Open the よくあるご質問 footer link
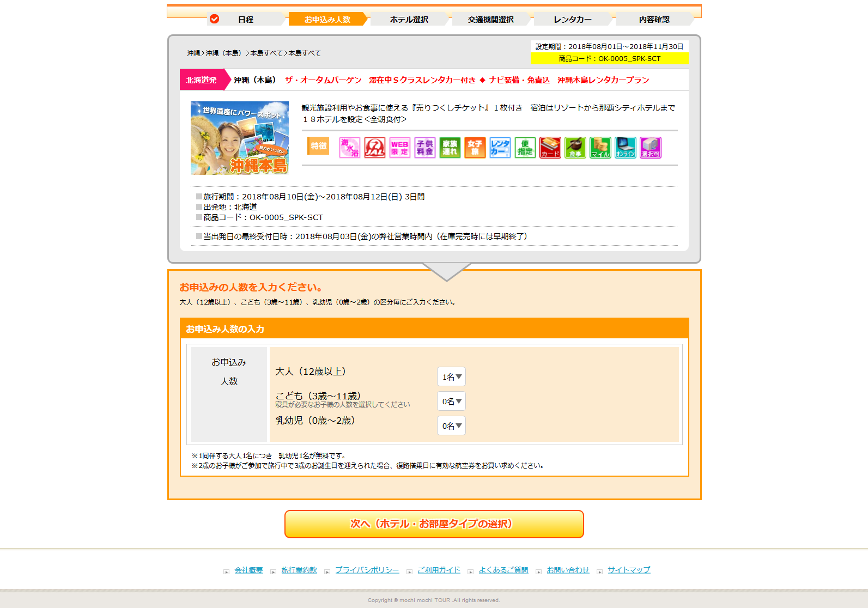 (503, 570)
